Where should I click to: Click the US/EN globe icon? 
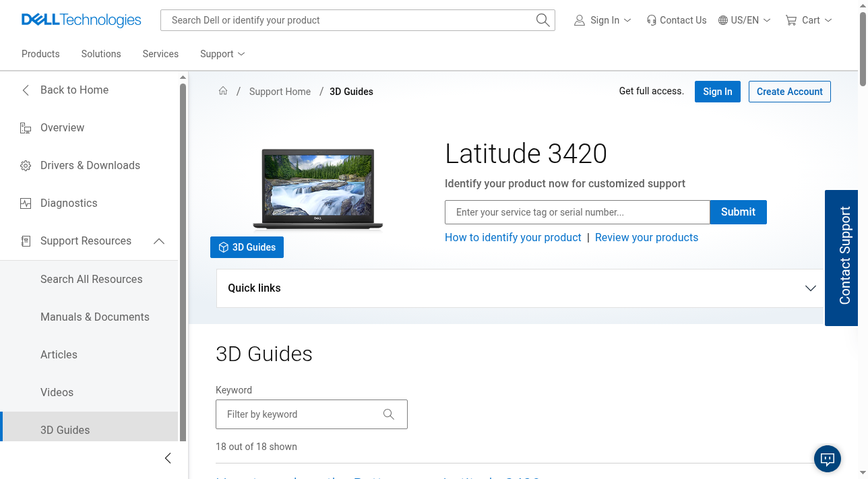coord(723,20)
